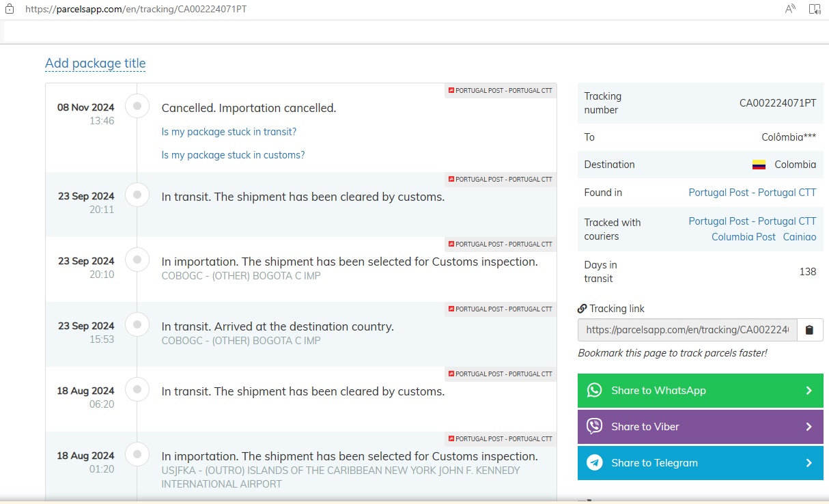
Task: Click the Telegram logo icon
Action: point(595,462)
